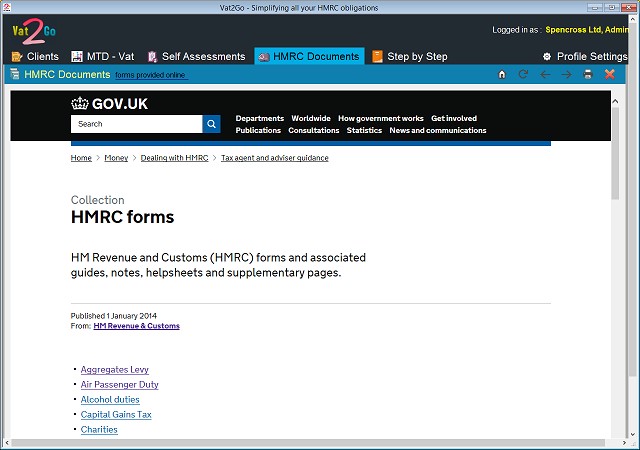Click the GOV.UK search input field
640x450 pixels.
point(137,124)
